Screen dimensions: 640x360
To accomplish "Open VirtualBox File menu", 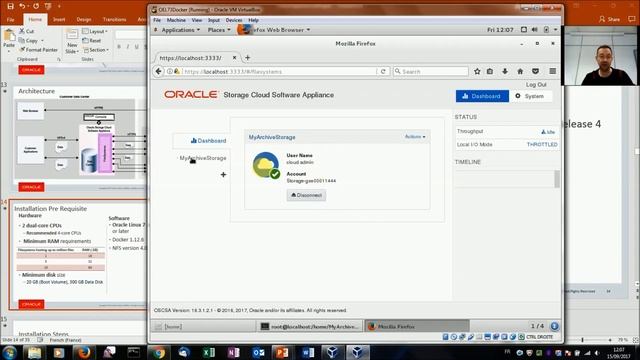I will (x=157, y=20).
